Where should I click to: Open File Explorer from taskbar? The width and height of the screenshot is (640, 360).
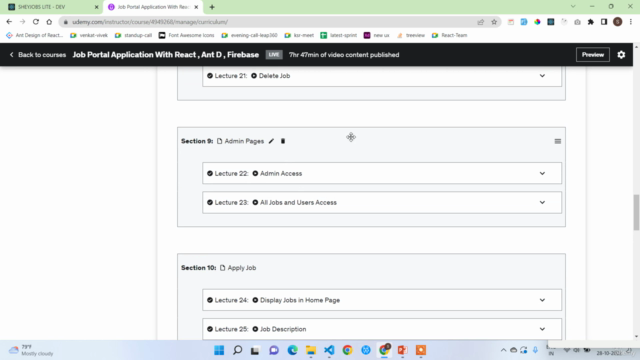[x=311, y=350]
